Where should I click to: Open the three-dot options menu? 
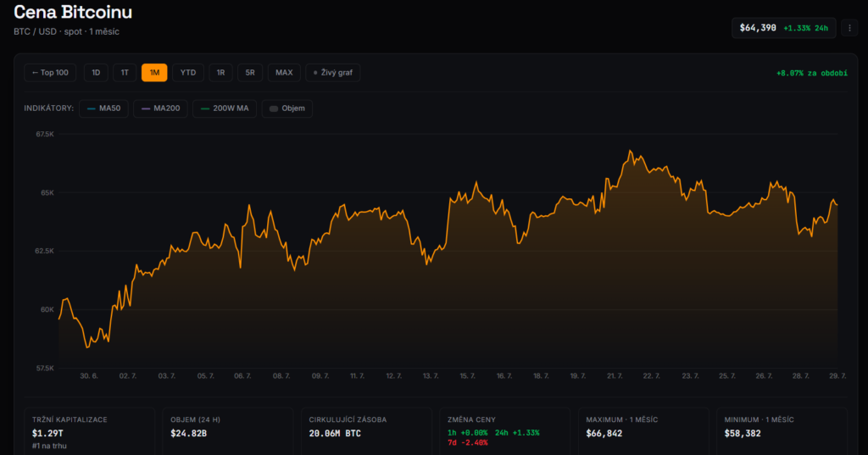click(849, 28)
